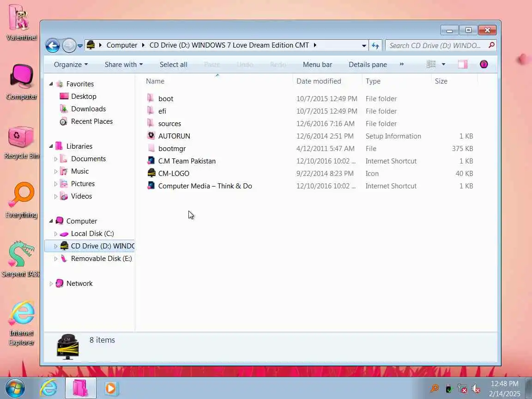Expand the Documents library
Image resolution: width=532 pixels, height=399 pixels.
(x=55, y=159)
